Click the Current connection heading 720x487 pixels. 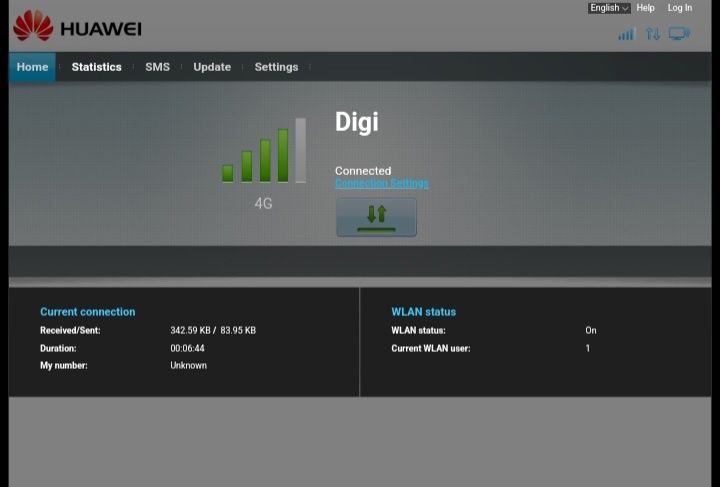[x=88, y=312]
